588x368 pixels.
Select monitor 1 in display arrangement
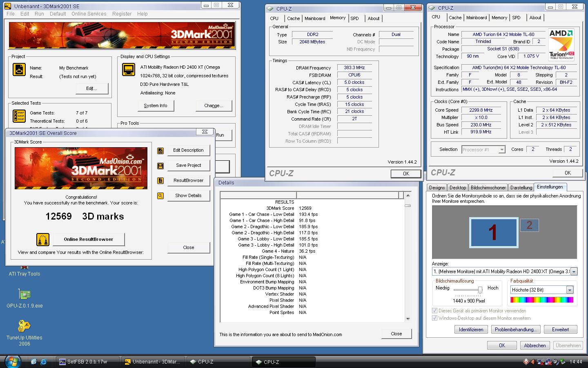(494, 232)
